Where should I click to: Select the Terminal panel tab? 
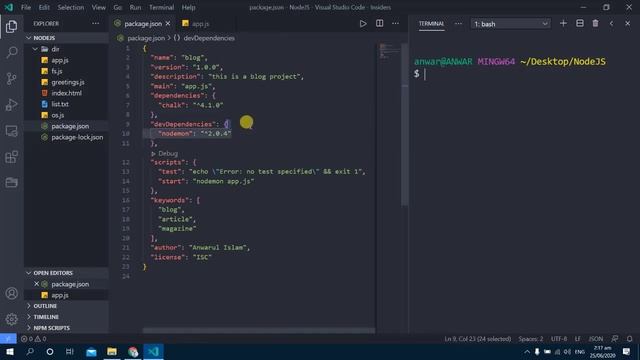click(x=431, y=24)
